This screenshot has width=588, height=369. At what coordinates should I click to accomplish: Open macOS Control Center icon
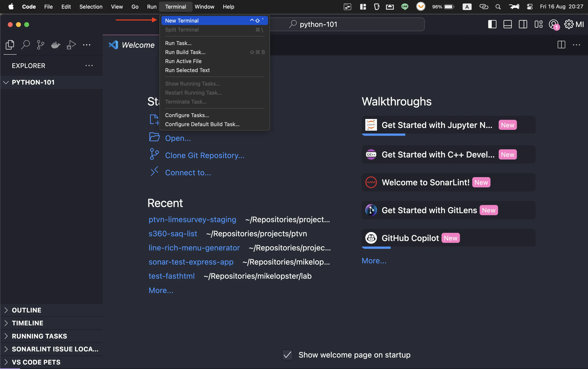click(530, 7)
